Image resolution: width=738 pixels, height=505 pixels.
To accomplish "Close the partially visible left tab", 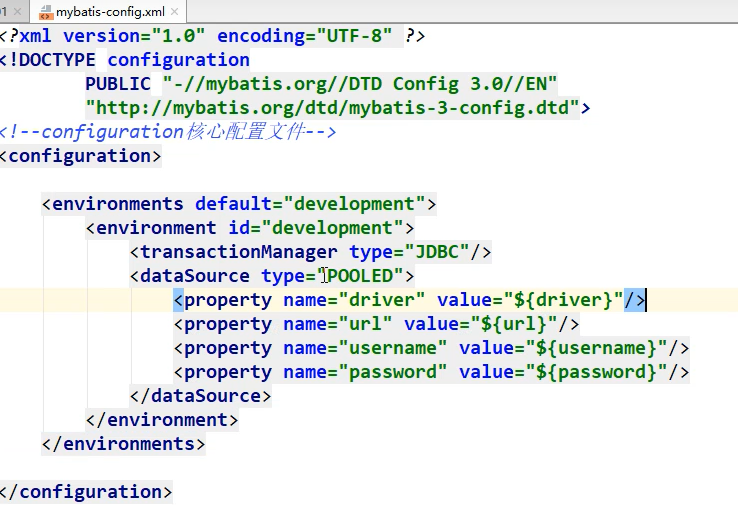I will point(17,11).
